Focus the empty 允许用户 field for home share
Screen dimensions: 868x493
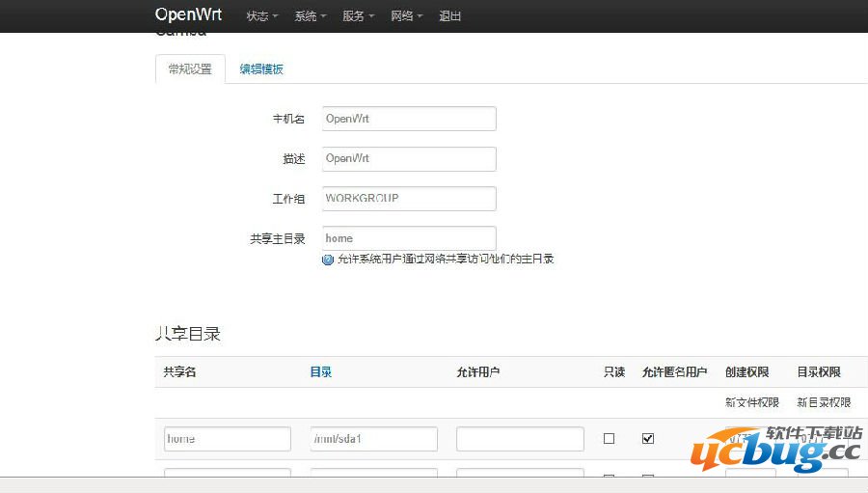click(520, 439)
